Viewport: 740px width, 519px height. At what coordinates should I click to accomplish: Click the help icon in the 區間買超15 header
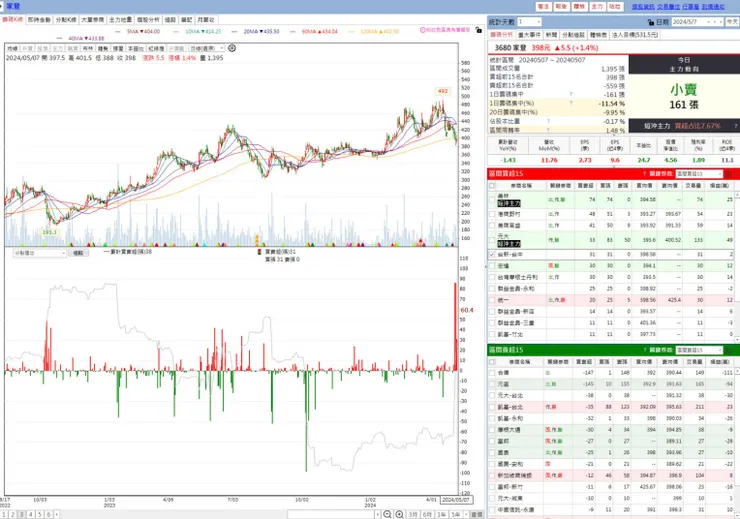644,174
